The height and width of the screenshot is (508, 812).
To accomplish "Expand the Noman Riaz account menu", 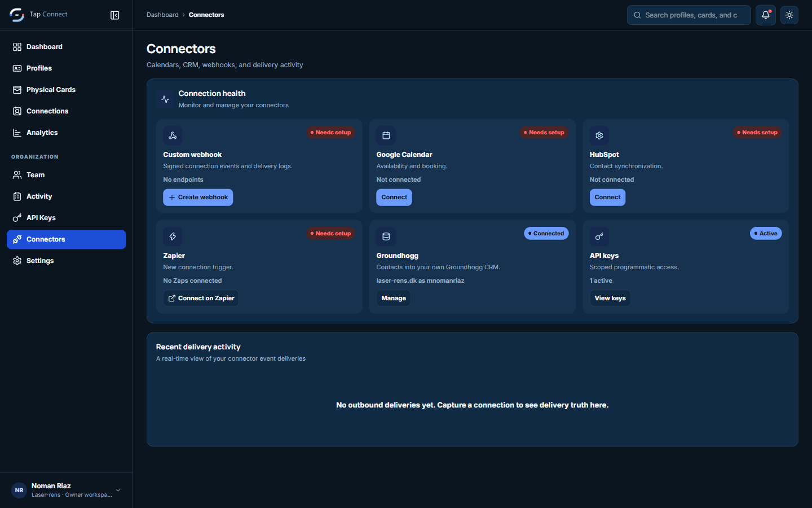I will point(67,490).
